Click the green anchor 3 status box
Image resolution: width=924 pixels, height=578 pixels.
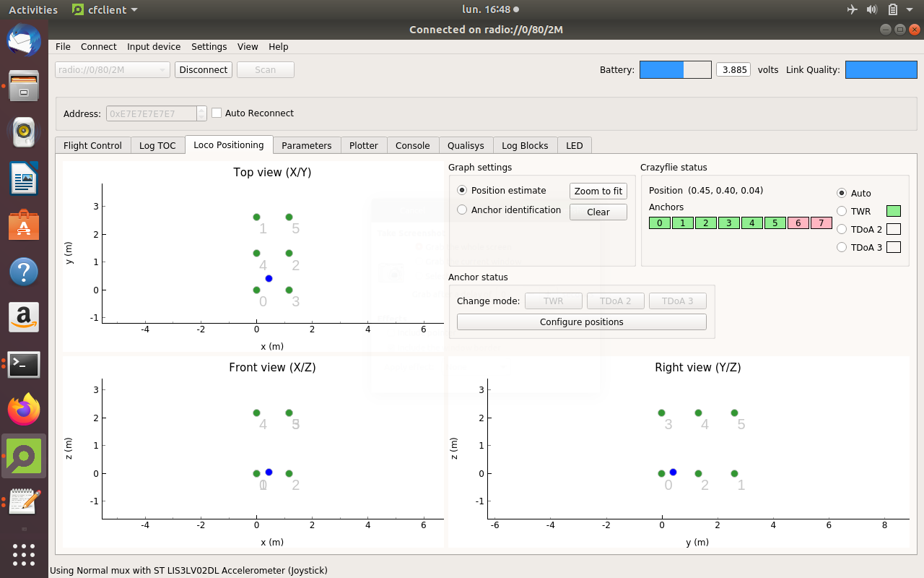[728, 223]
